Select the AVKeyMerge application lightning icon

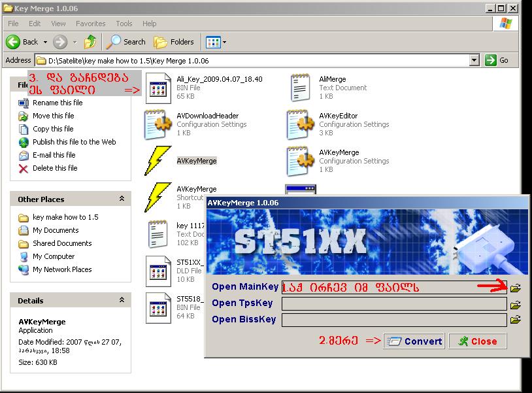click(158, 161)
